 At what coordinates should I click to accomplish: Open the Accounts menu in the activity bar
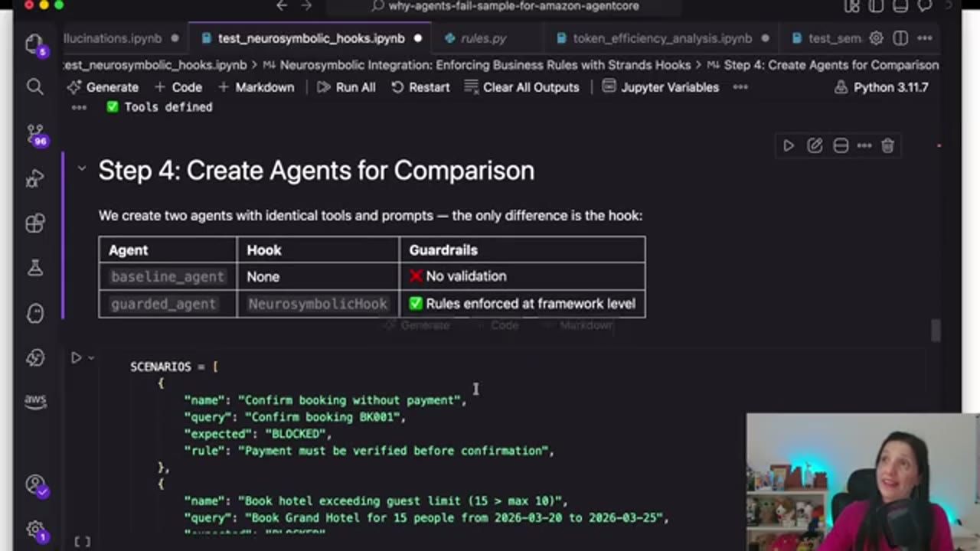tap(34, 484)
